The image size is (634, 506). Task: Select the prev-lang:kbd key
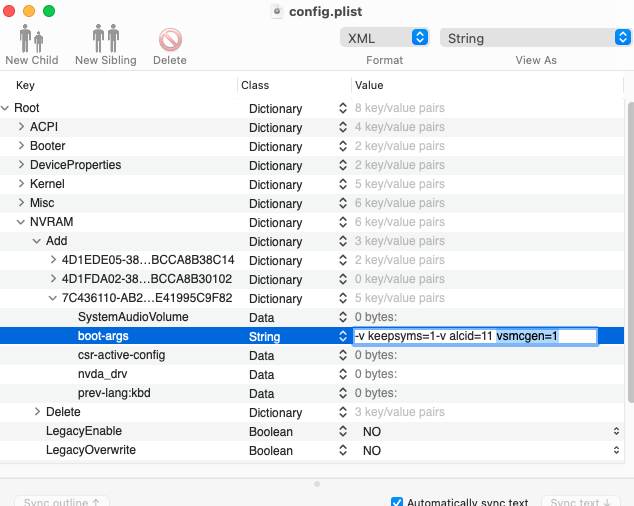pos(114,393)
